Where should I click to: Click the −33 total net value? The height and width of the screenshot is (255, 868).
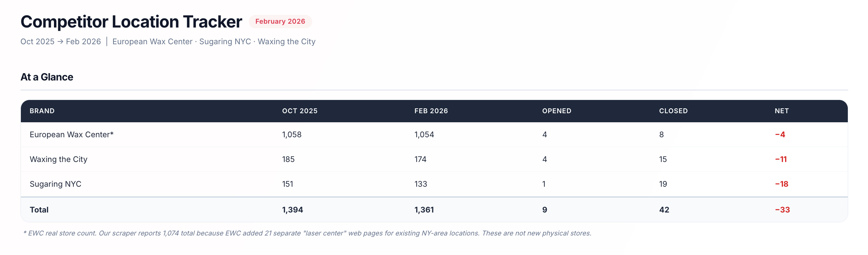coord(782,210)
